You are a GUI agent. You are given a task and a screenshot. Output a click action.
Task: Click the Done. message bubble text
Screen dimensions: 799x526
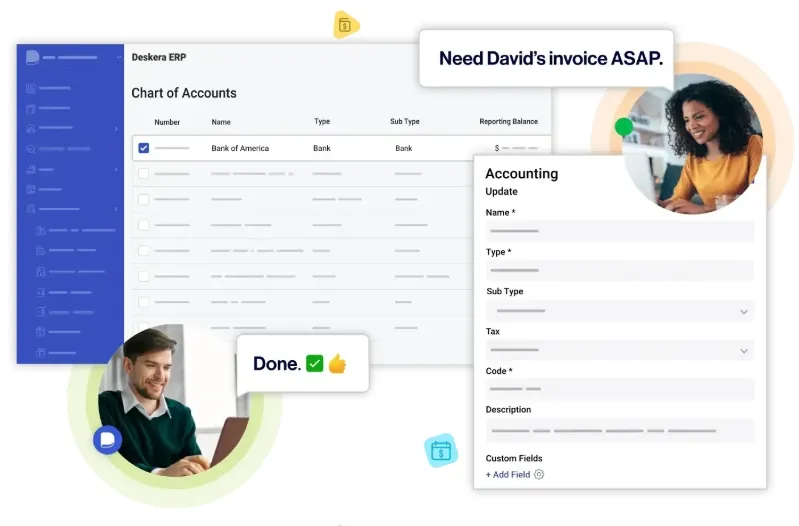[277, 364]
